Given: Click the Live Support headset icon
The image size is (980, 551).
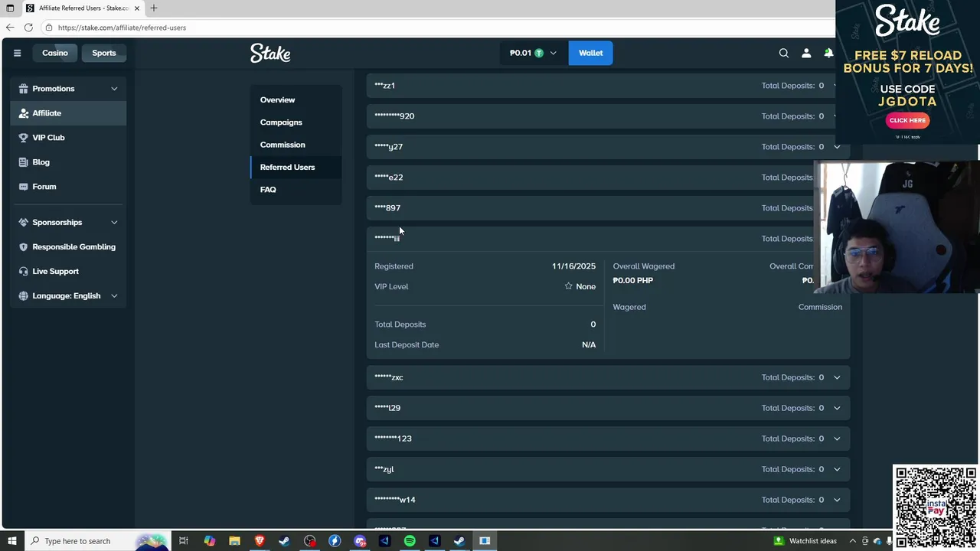Looking at the screenshot, I should pyautogui.click(x=24, y=272).
